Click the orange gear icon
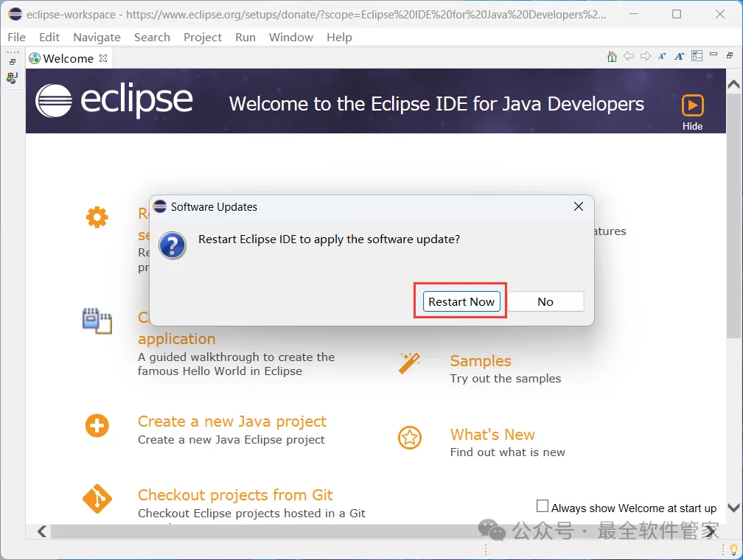The width and height of the screenshot is (743, 560). coord(97,217)
